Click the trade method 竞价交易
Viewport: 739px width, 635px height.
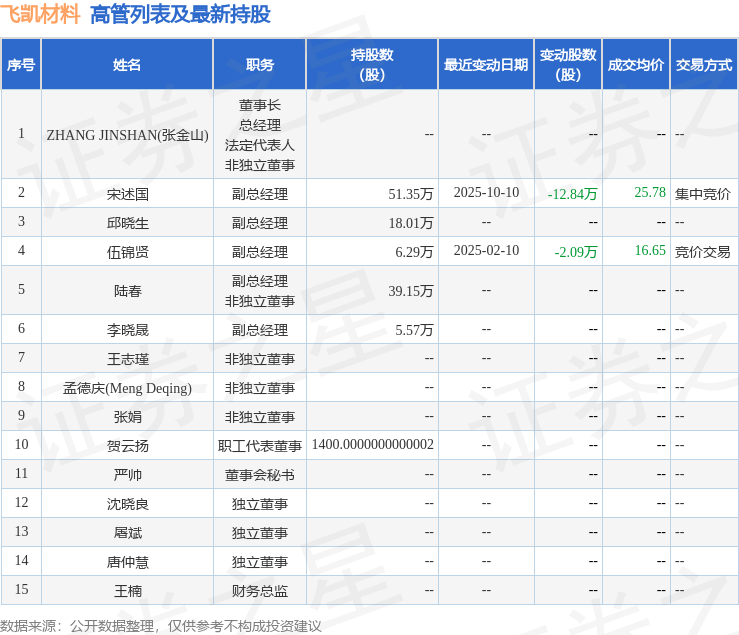[703, 252]
